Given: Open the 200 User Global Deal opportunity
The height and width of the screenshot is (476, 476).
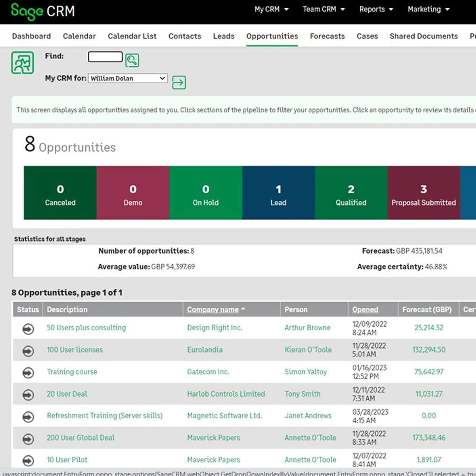Looking at the screenshot, I should 81,438.
